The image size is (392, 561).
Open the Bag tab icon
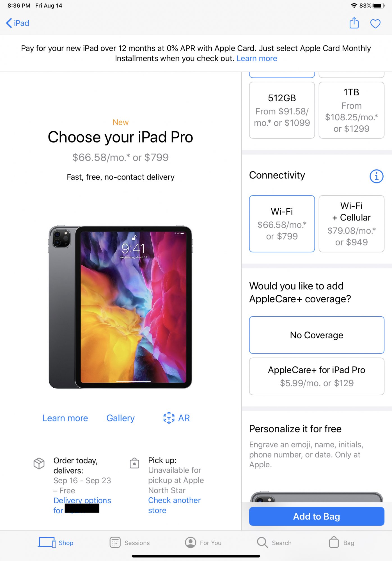334,542
